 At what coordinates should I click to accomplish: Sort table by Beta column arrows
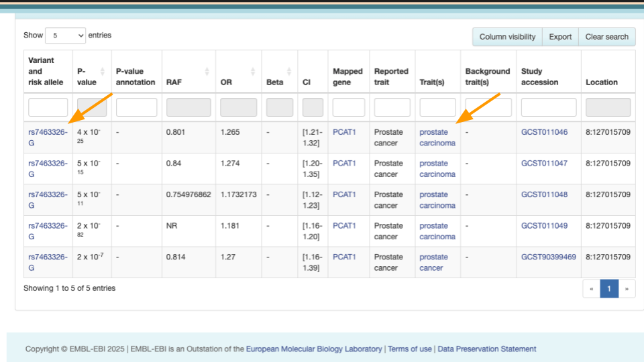(x=289, y=72)
